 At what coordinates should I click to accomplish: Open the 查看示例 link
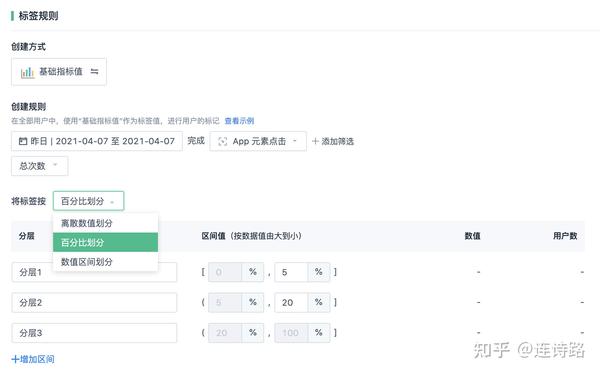(x=239, y=121)
